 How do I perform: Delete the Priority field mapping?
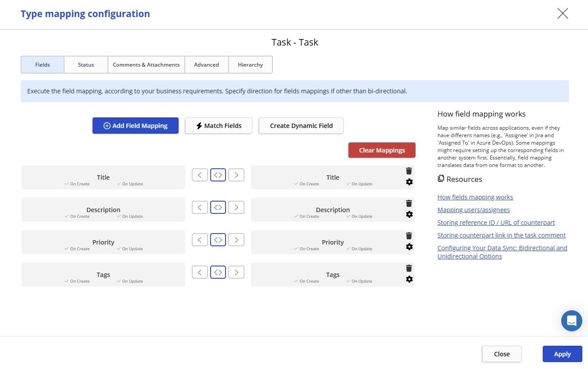(x=409, y=236)
